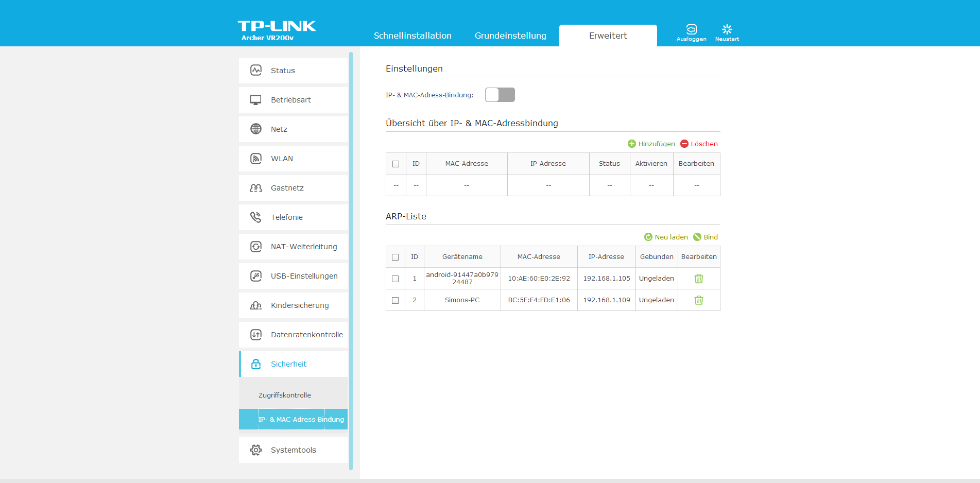Open the Grundeinstellung tab

pyautogui.click(x=510, y=36)
